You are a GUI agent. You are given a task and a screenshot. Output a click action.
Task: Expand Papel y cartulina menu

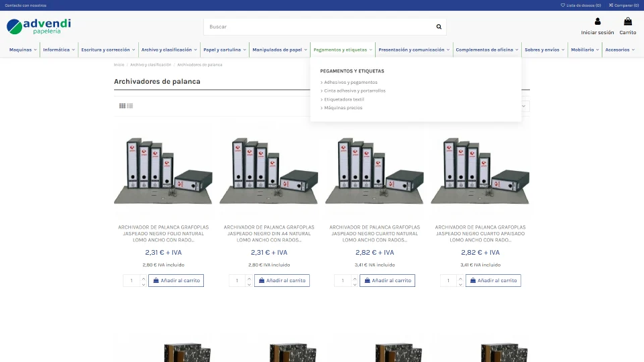[x=225, y=50]
